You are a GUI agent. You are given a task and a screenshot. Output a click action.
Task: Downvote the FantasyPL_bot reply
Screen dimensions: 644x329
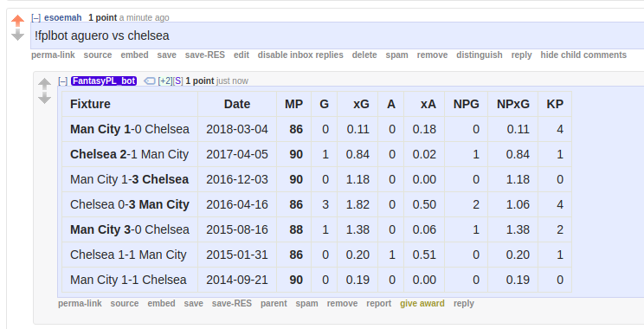44,98
